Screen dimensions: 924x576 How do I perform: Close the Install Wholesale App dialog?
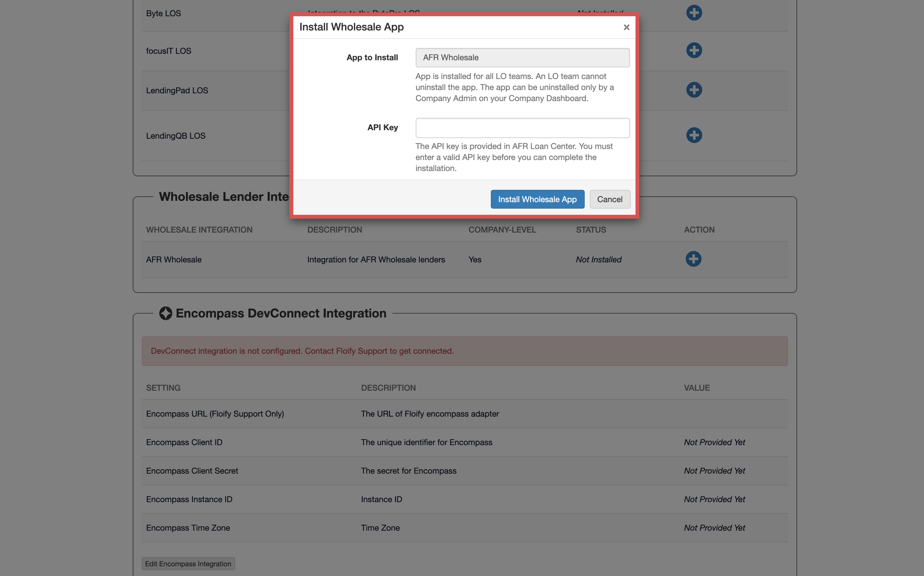coord(626,27)
